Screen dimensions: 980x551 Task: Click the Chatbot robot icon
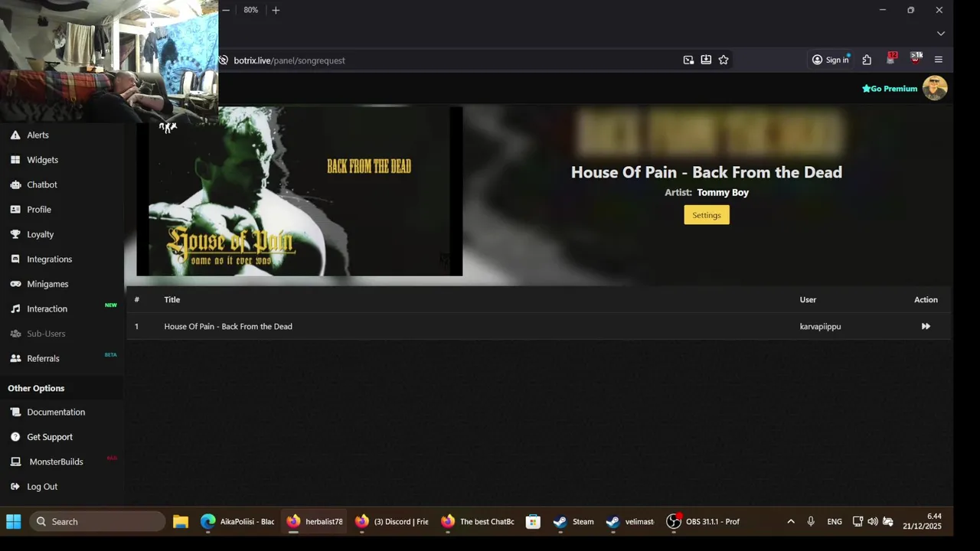pos(15,184)
